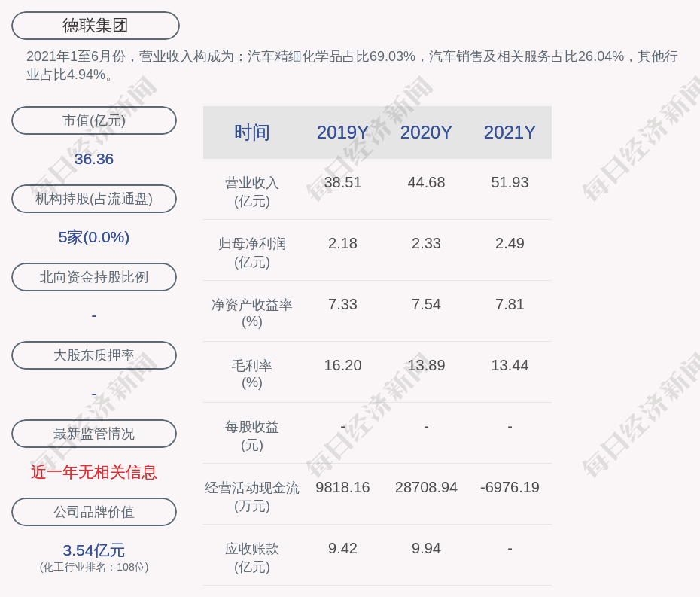Select the 经营活动现金流(万元) row label
This screenshot has height=597, width=700.
[x=252, y=497]
